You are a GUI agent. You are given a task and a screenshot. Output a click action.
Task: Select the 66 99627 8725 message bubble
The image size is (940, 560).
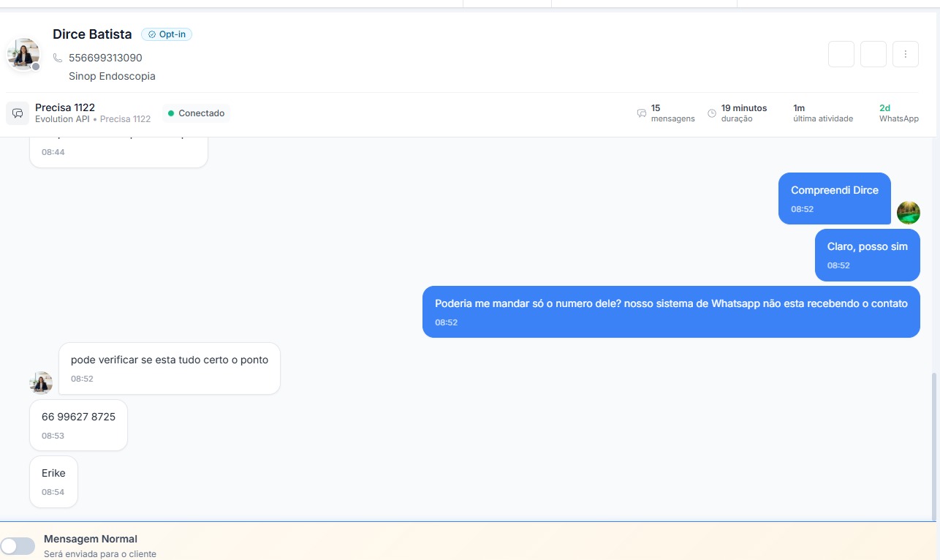78,425
